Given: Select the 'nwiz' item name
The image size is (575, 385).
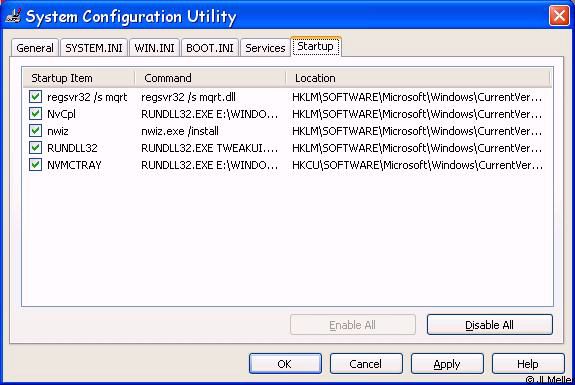Looking at the screenshot, I should tap(58, 131).
